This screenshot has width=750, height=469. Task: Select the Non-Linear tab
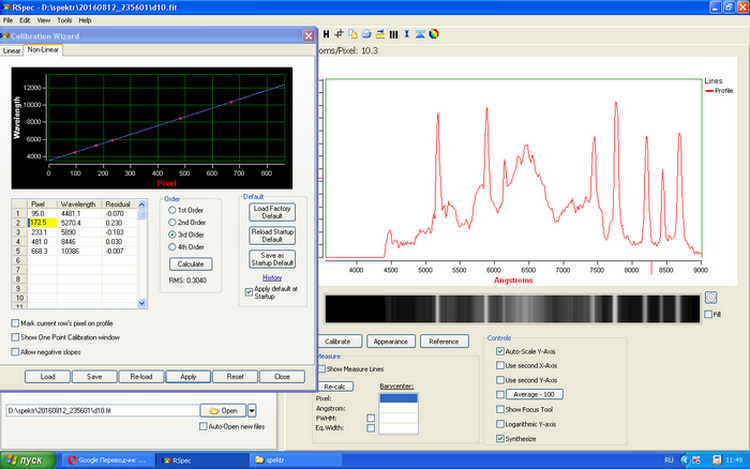click(43, 50)
